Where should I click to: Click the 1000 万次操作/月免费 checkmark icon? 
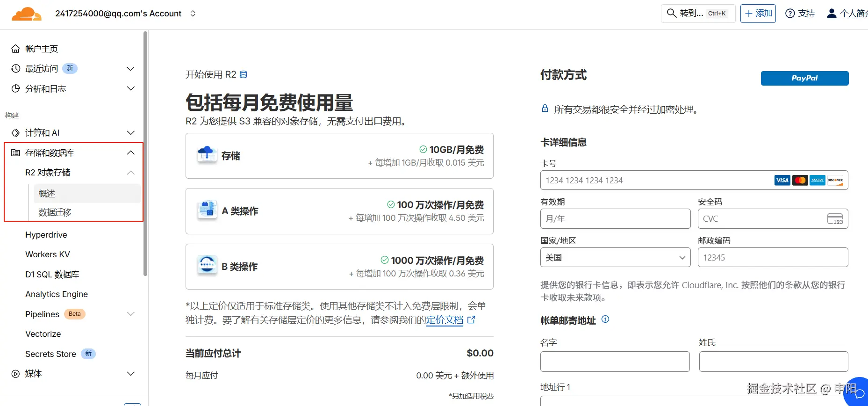385,260
